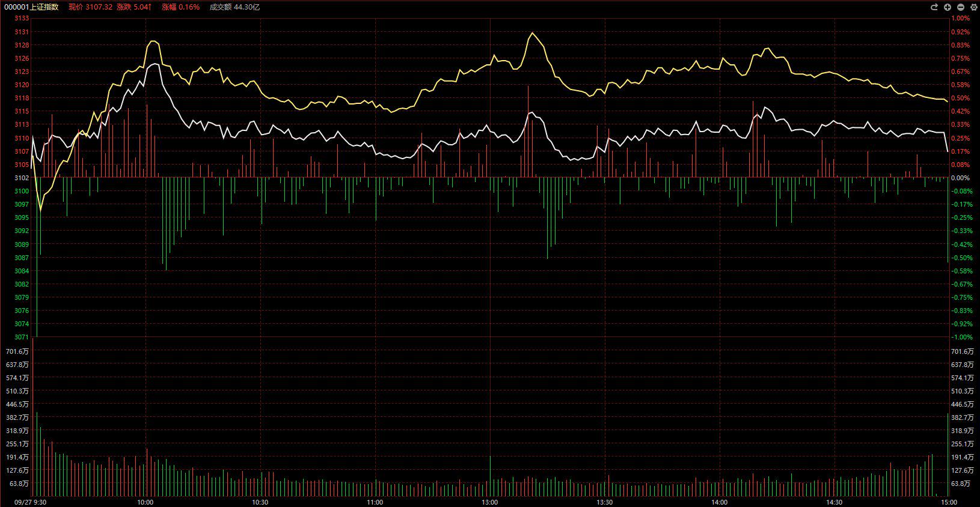Click the 3133 price axis label

(x=22, y=19)
